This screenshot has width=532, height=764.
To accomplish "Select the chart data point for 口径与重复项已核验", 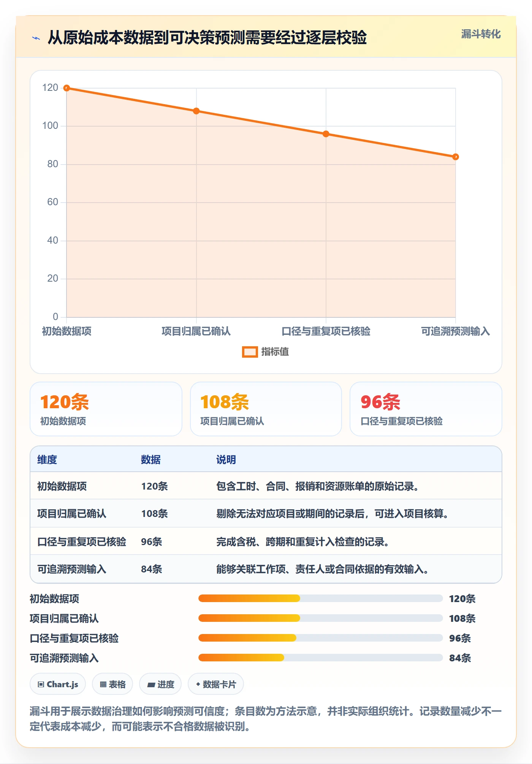I will point(326,134).
